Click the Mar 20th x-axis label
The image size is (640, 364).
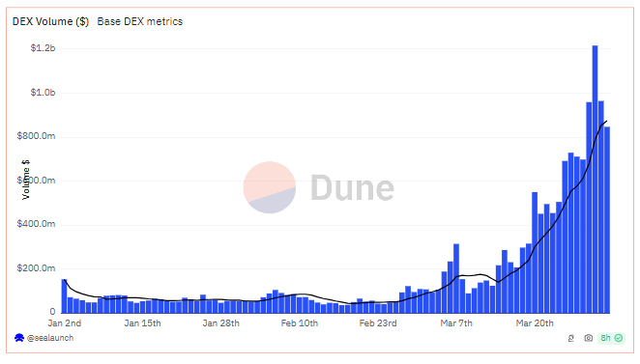pos(535,323)
